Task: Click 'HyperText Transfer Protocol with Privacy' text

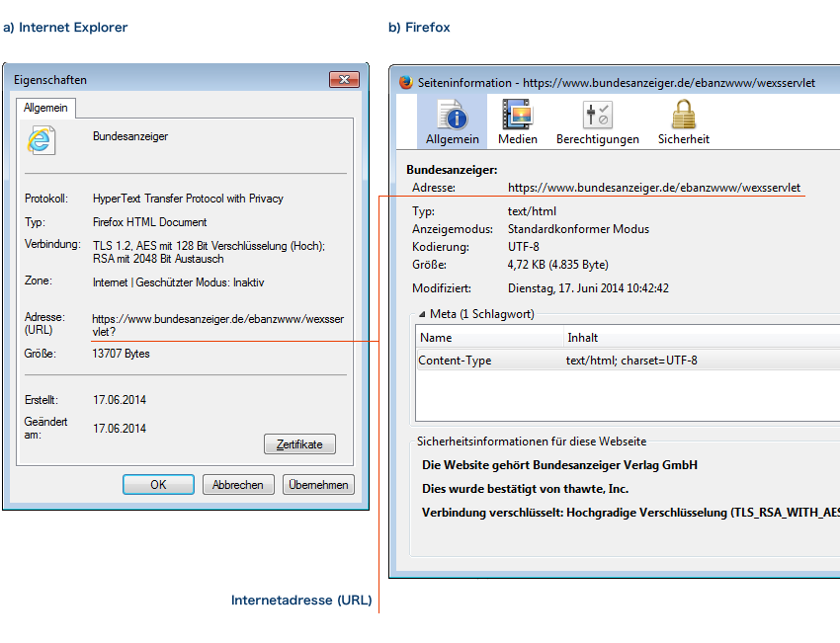Action: click(188, 199)
